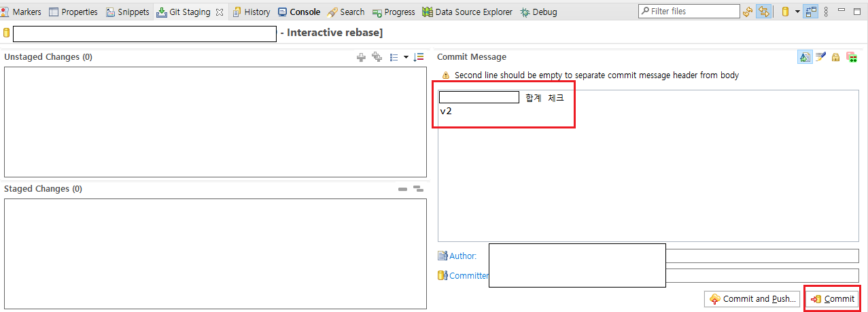
Task: Toggle Add Signed-off-by icon
Action: coord(820,58)
